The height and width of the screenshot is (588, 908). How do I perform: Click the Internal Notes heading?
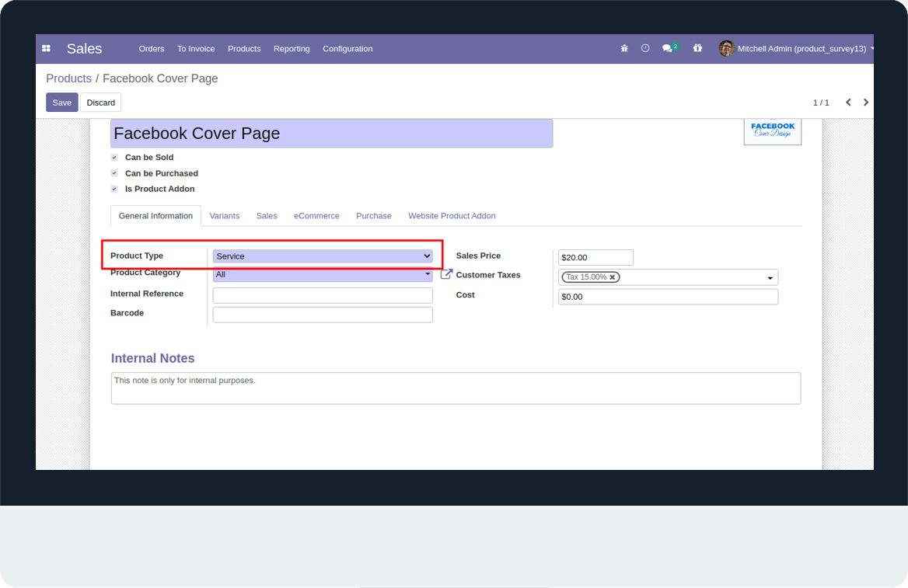pyautogui.click(x=153, y=358)
